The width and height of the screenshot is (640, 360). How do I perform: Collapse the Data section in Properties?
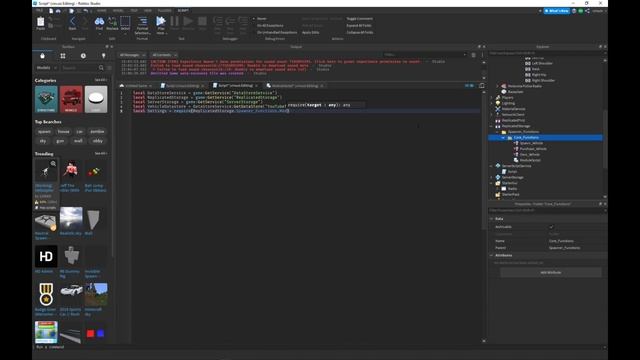491,219
